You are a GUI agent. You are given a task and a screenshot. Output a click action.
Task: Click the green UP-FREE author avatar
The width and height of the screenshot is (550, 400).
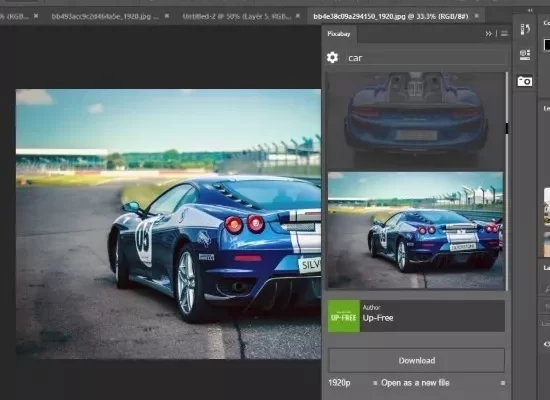(x=344, y=316)
